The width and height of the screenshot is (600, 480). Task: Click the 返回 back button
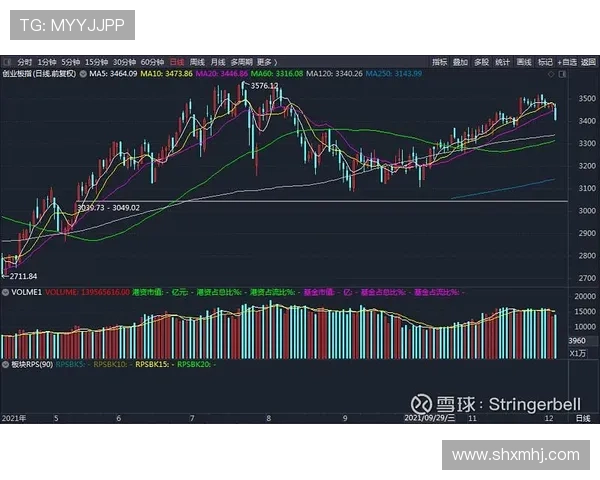click(587, 61)
